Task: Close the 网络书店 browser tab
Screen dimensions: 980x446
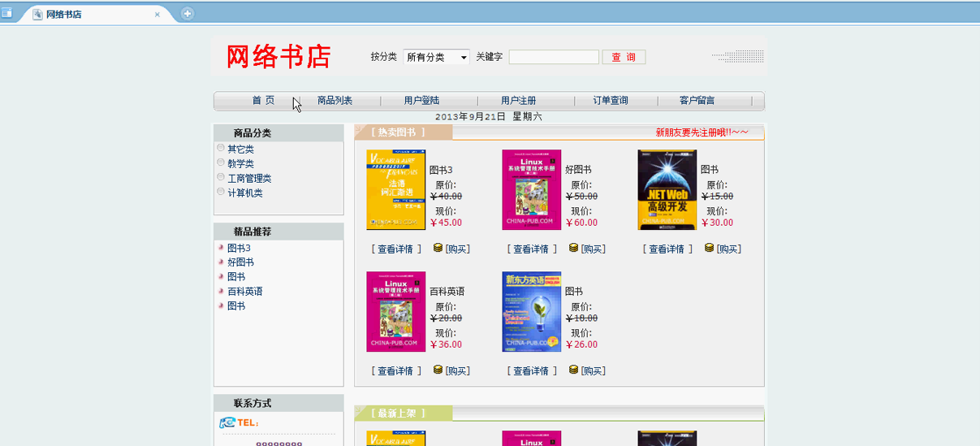Action: click(x=158, y=15)
